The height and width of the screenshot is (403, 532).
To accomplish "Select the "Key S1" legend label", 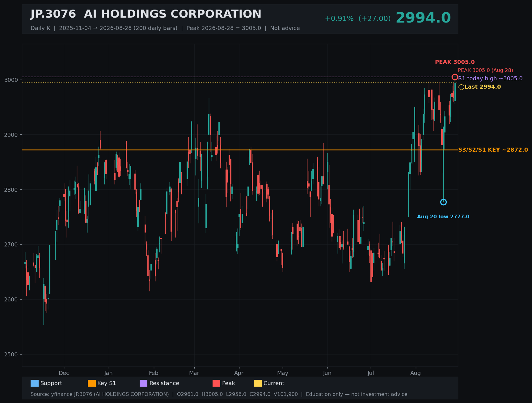I will click(107, 383).
